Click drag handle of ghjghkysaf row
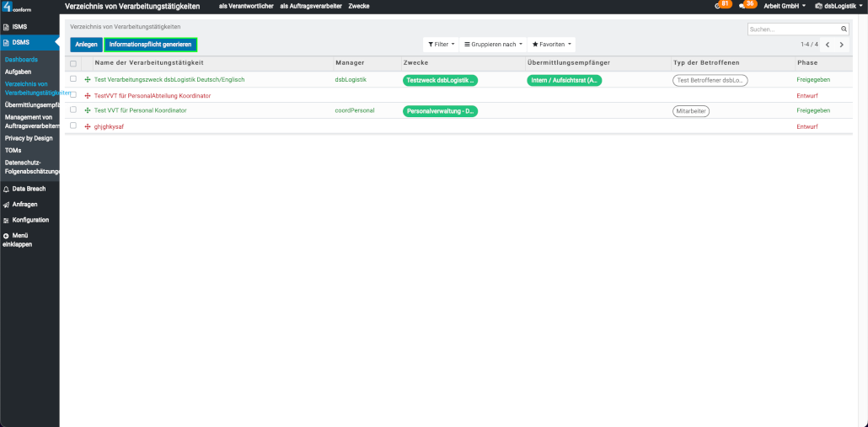The width and height of the screenshot is (868, 427). pyautogui.click(x=88, y=126)
